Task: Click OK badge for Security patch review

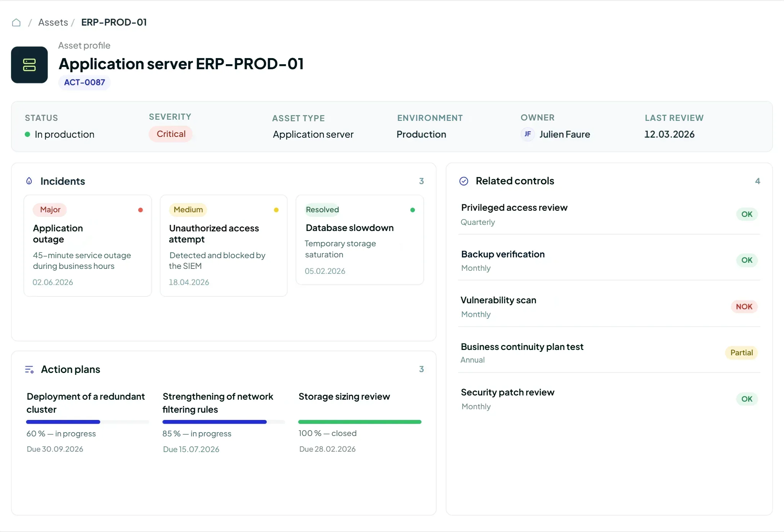Action: (746, 399)
